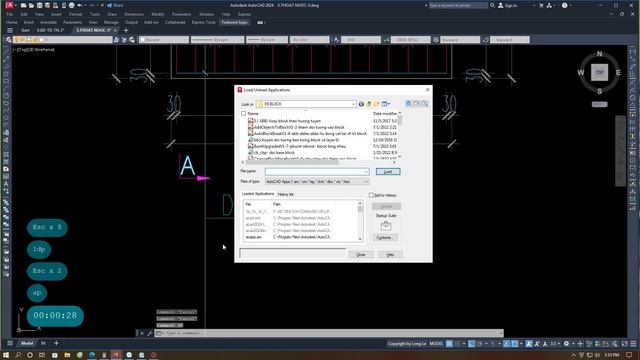The image size is (640, 360).
Task: Click the New drawing icon in quick access toolbar
Action: [24, 5]
